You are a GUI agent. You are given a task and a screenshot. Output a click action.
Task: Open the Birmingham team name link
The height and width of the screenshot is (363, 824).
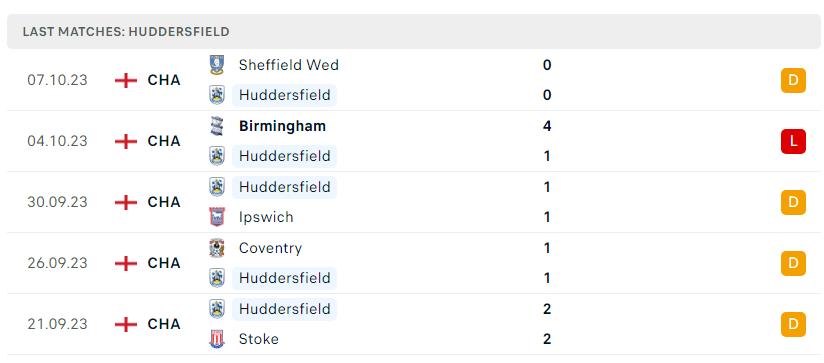coord(282,126)
